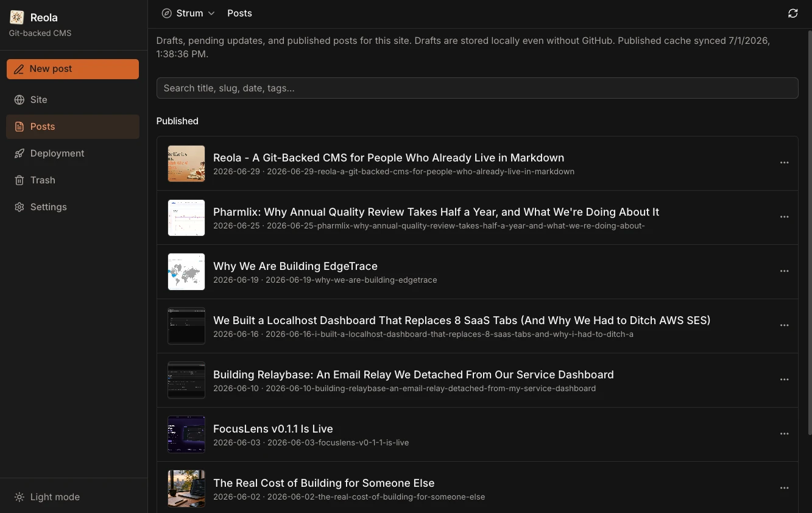812x513 pixels.
Task: Click thumbnail of Localhost Dashboard post
Action: pyautogui.click(x=186, y=326)
